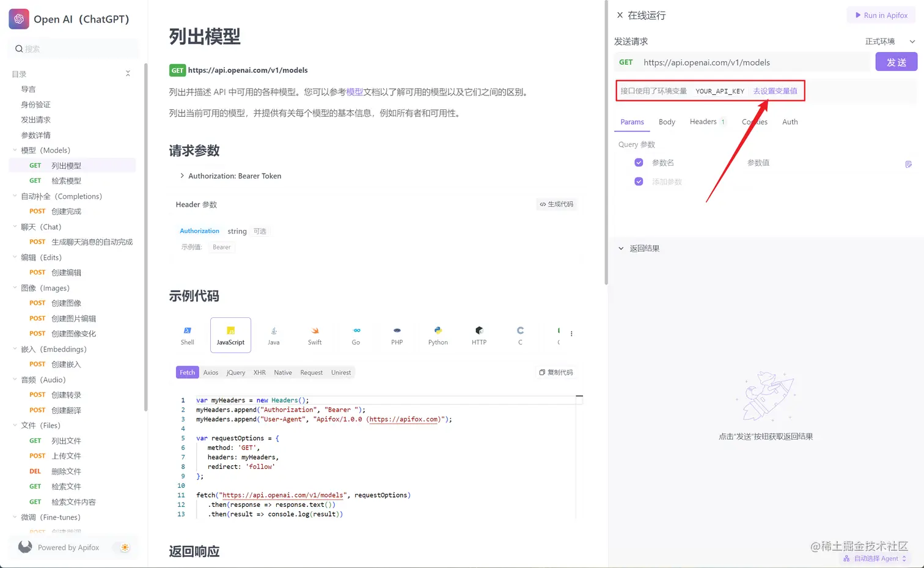Collapse 音频 (Audio) tree group
Viewport: 924px width, 568px height.
pyautogui.click(x=15, y=379)
